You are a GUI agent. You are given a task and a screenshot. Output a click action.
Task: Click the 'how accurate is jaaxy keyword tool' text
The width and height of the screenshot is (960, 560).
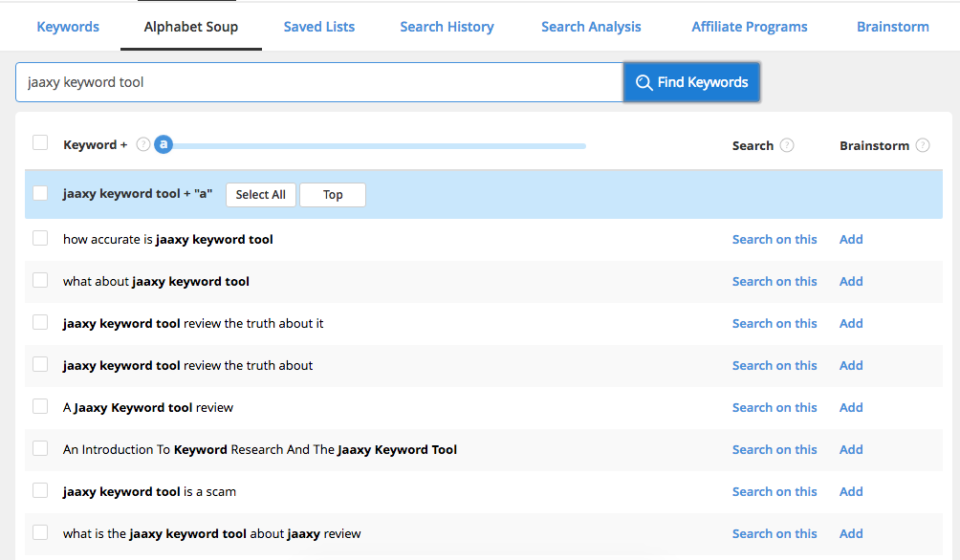click(167, 239)
